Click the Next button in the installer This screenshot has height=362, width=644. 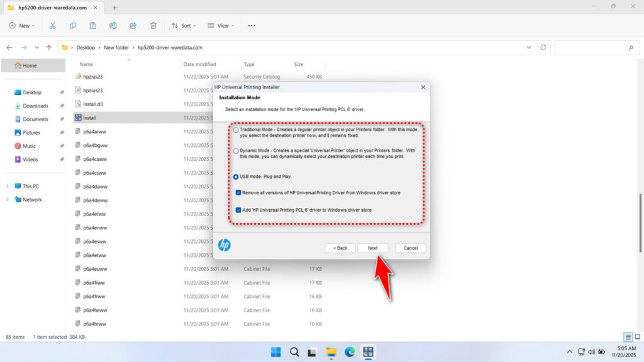click(373, 248)
